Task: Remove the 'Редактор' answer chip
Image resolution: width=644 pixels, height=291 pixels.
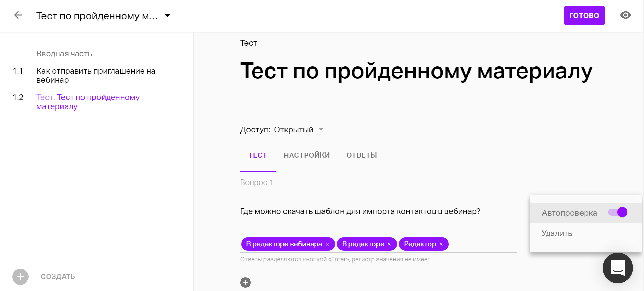Action: pyautogui.click(x=441, y=244)
